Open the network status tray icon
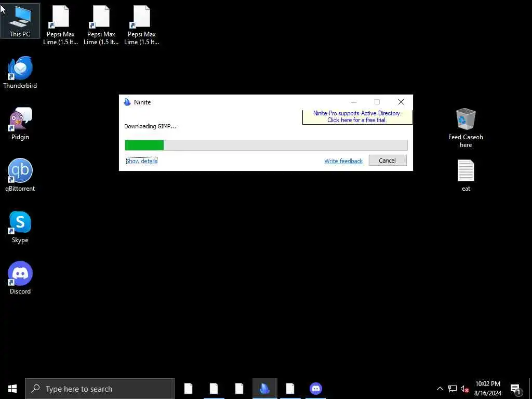This screenshot has width=532, height=399. tap(453, 389)
